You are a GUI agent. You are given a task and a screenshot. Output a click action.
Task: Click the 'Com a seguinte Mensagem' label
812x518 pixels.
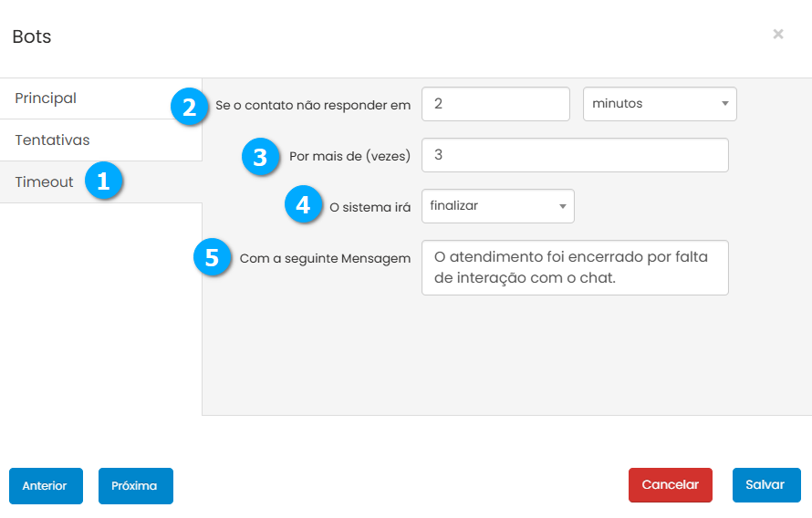pos(325,259)
